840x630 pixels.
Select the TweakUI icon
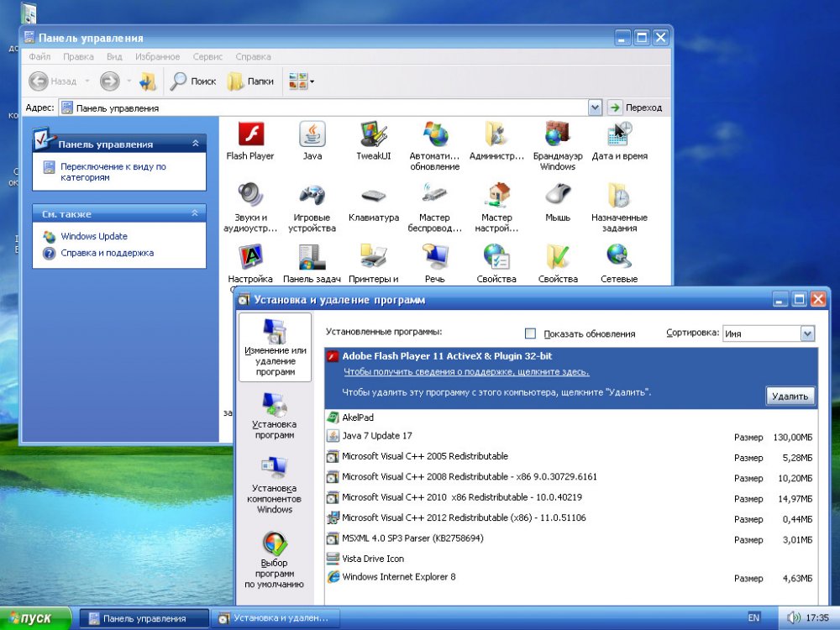pyautogui.click(x=374, y=140)
